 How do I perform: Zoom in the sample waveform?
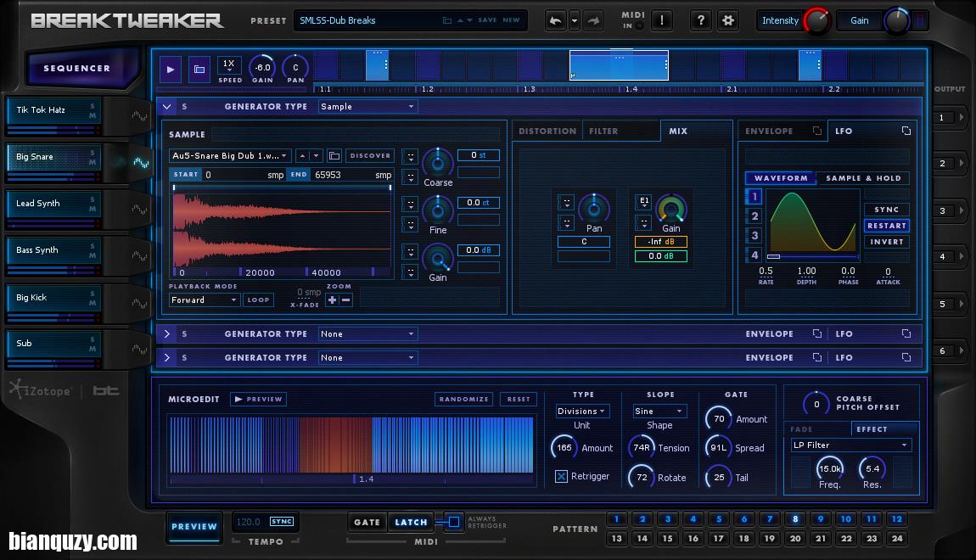point(333,300)
